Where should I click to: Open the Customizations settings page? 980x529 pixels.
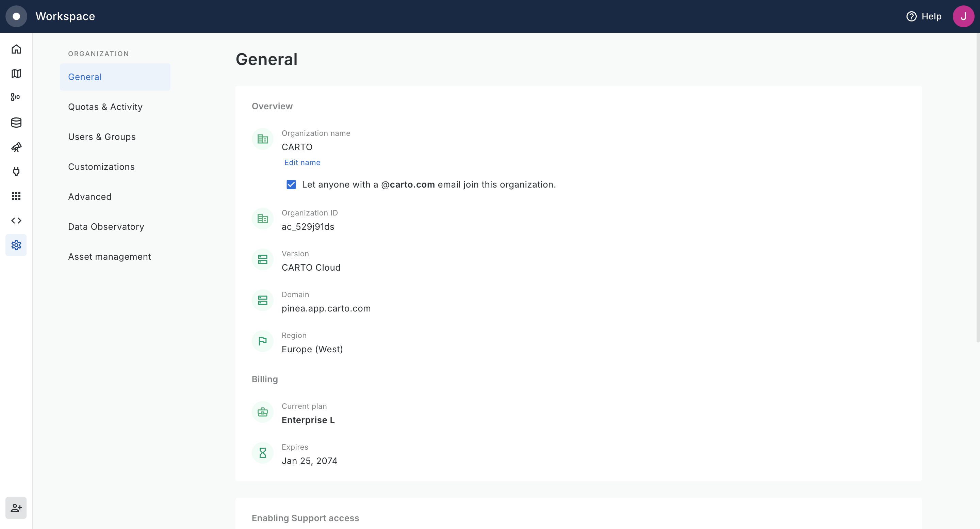(101, 167)
